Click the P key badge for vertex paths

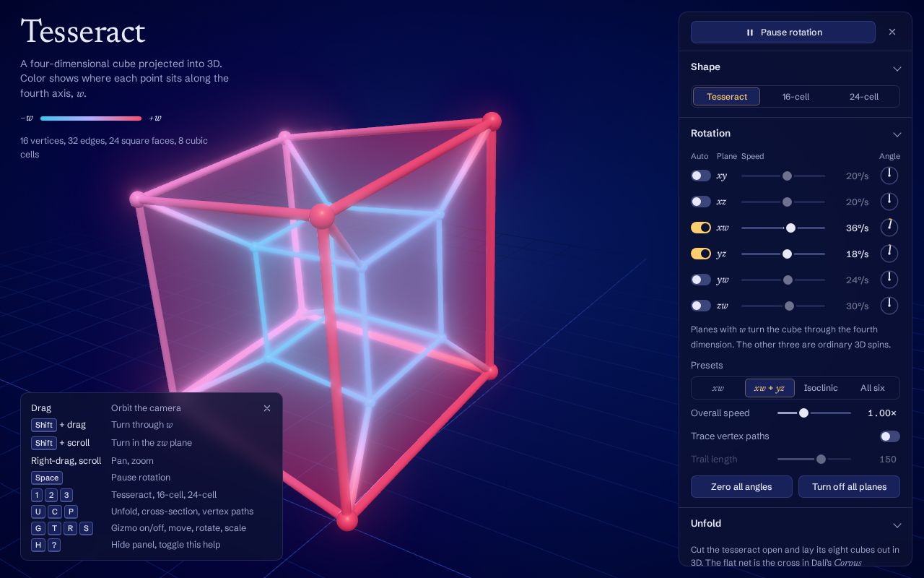click(x=71, y=512)
